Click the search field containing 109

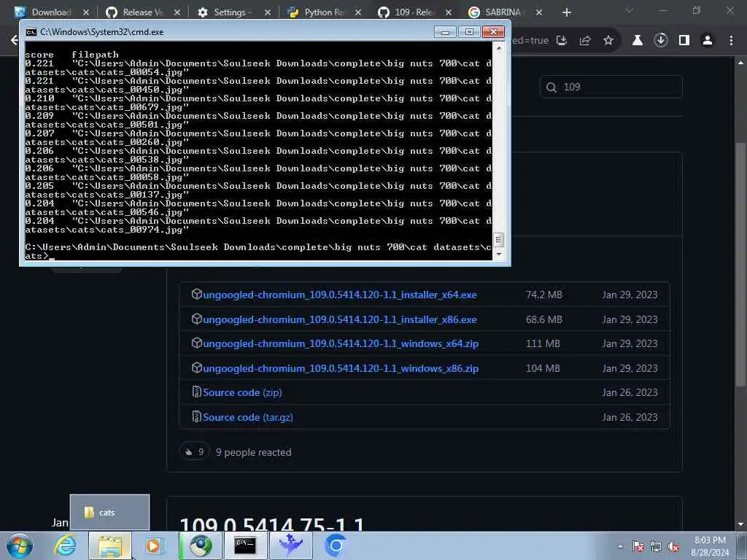point(611,87)
